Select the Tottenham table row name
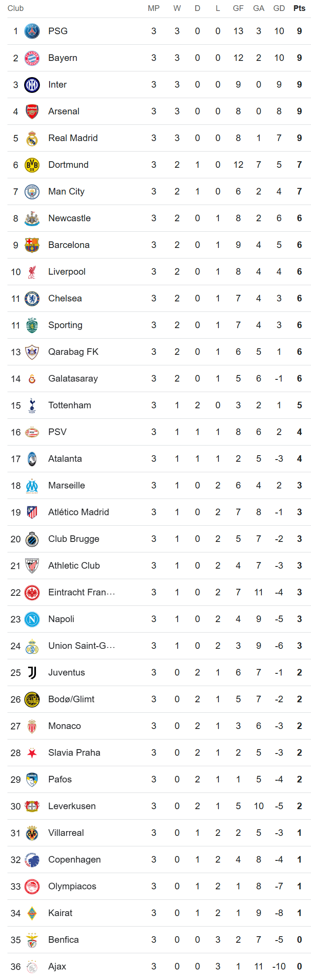The width and height of the screenshot is (311, 980). (x=70, y=405)
